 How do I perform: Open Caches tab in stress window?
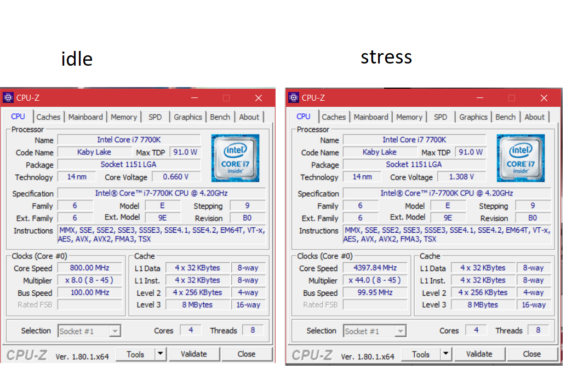point(334,117)
